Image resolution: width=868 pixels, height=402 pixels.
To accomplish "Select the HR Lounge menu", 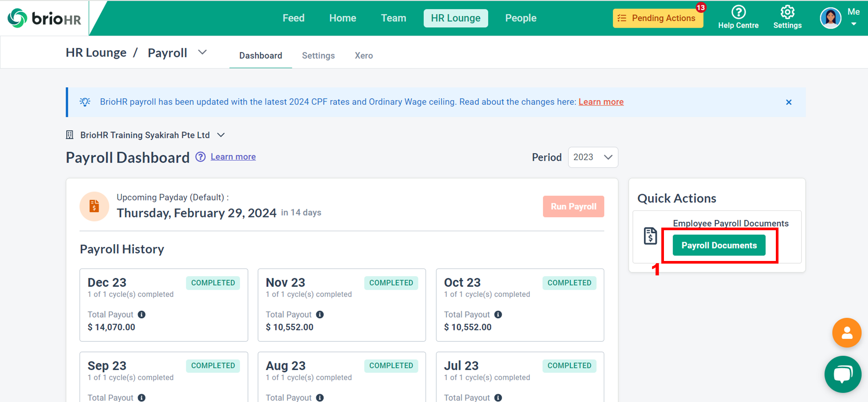I will 456,18.
